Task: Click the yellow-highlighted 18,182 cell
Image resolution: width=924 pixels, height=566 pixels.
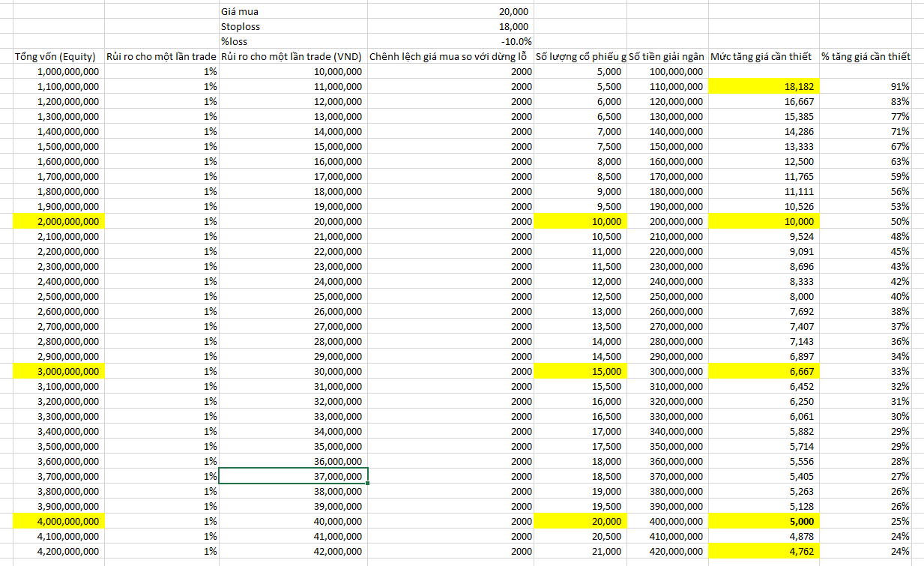Action: (763, 86)
